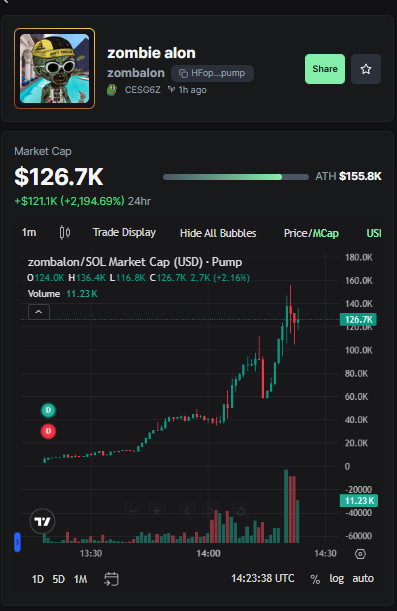Screen dimensions: 397x611
Task: Switch chart to MCap mode
Action: 325,233
